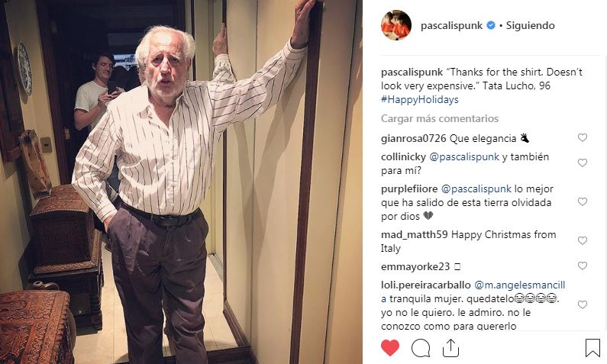The width and height of the screenshot is (607, 364).
Task: Open the #HappyHolidays hashtag
Action: 420,99
